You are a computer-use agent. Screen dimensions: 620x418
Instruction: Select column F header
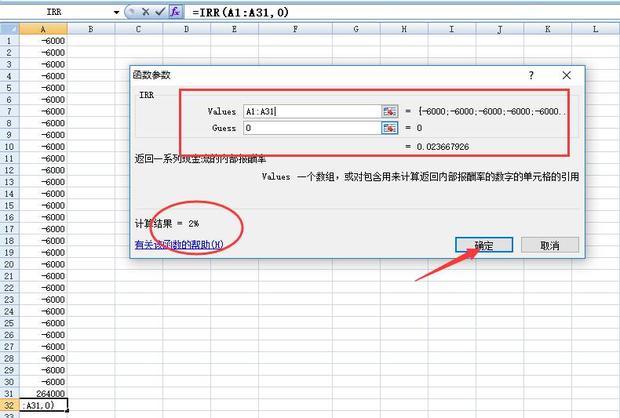pyautogui.click(x=295, y=29)
